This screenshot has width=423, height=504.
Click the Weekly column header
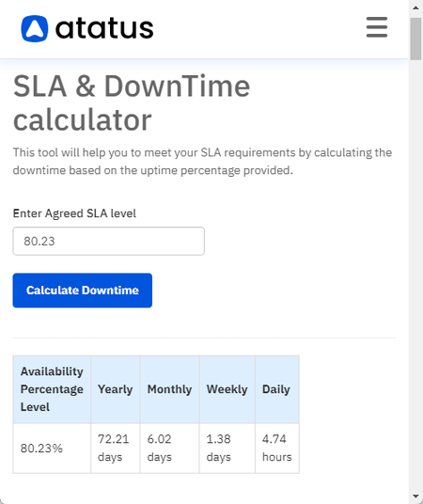(x=227, y=389)
